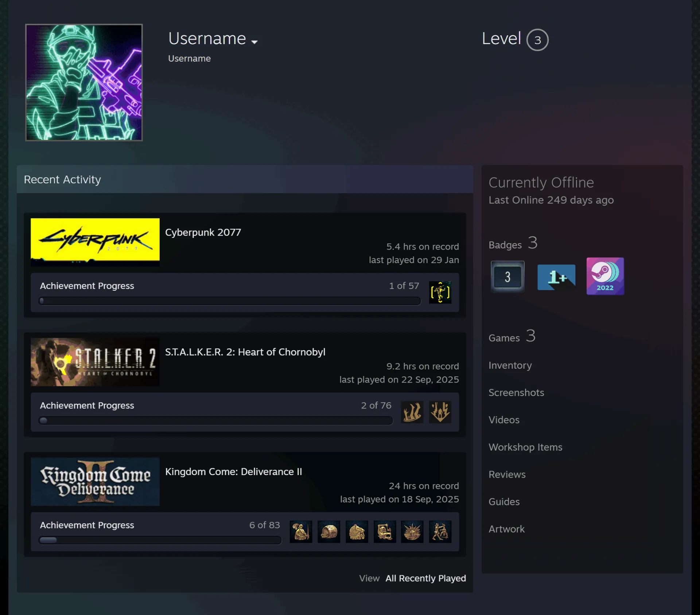700x615 pixels.
Task: Open the profile avatar image
Action: (x=84, y=82)
